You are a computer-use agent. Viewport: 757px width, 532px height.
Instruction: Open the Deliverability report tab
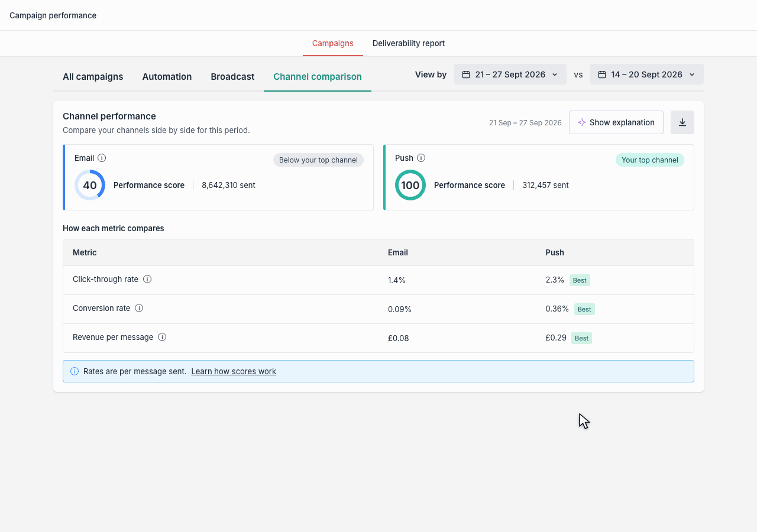pos(409,43)
